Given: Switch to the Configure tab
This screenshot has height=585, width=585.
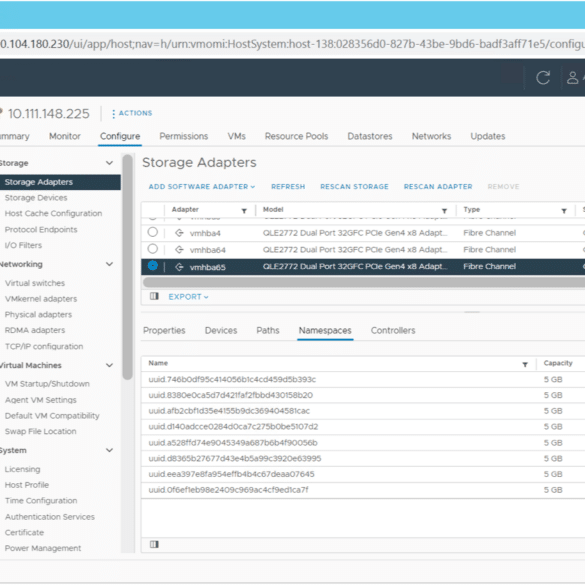Looking at the screenshot, I should pos(120,136).
